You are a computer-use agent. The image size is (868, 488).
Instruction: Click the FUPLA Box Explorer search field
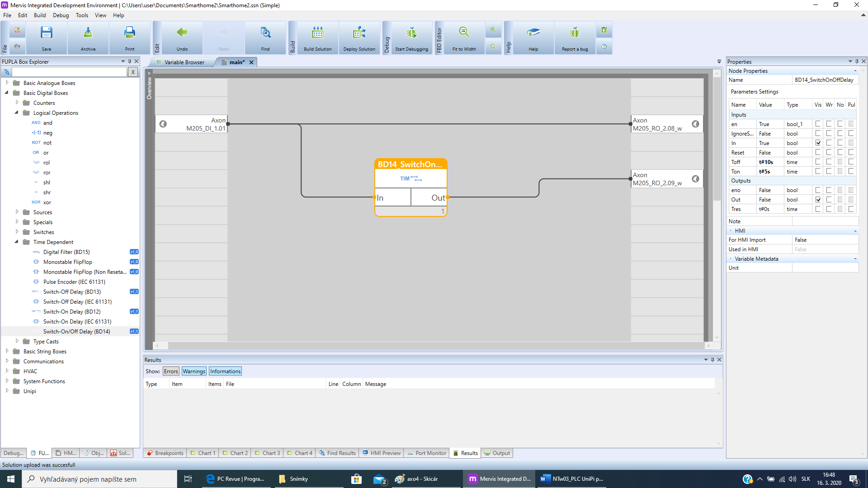pos(69,72)
